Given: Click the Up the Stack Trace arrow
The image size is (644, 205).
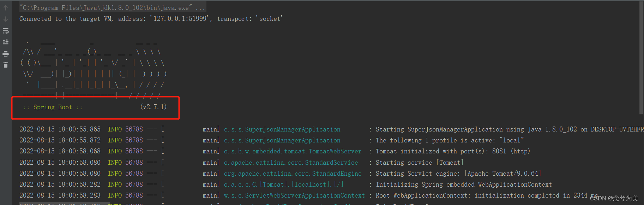Looking at the screenshot, I should click(6, 8).
